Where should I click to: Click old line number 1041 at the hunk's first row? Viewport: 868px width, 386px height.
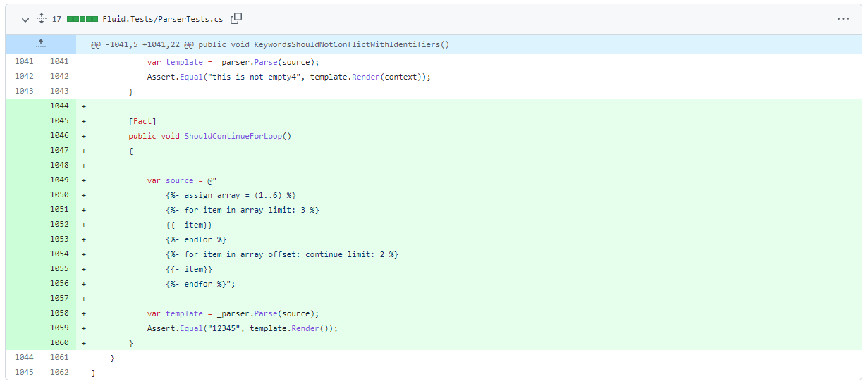point(24,61)
